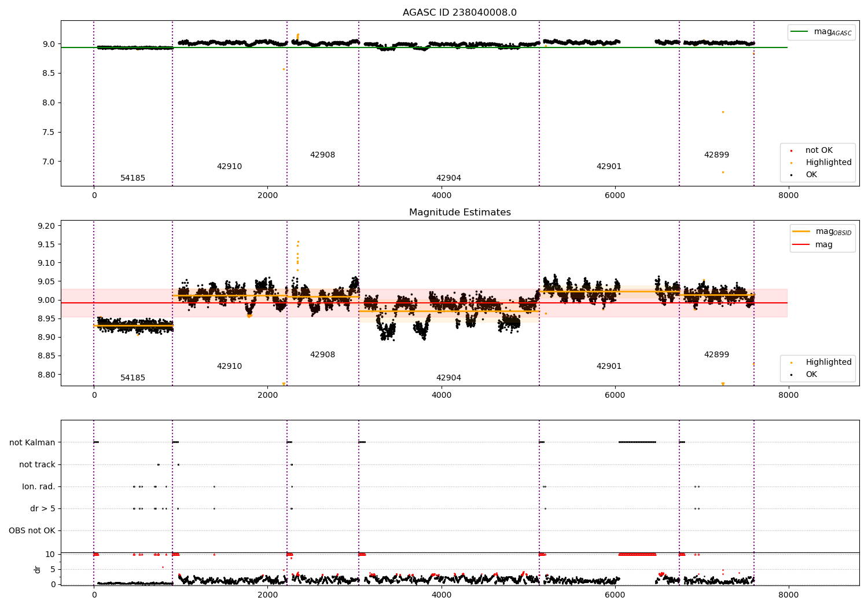The height and width of the screenshot is (608, 868).
Task: Click the 8.80 y-axis tick label
Action: (x=46, y=375)
